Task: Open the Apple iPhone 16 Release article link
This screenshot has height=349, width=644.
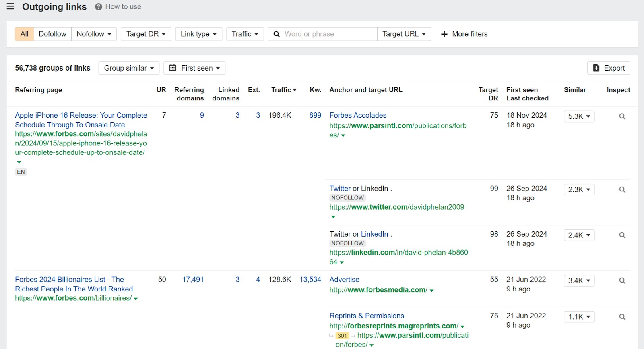Action: 81,120
